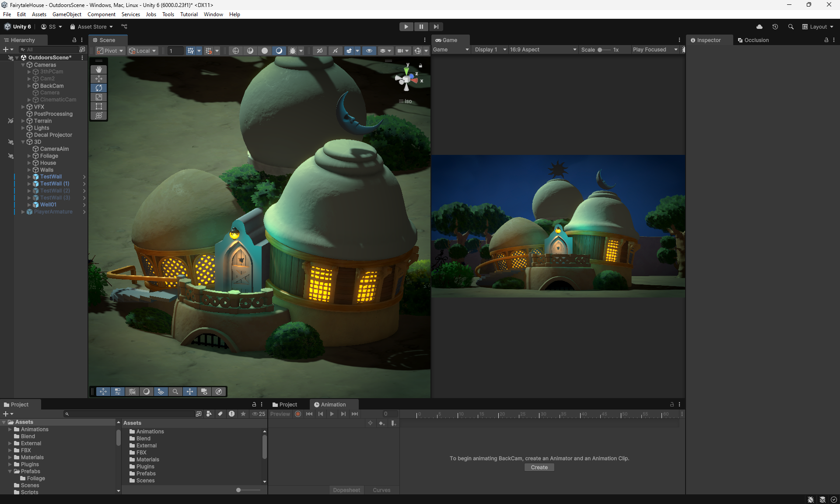Select the Scale tool

[99, 97]
